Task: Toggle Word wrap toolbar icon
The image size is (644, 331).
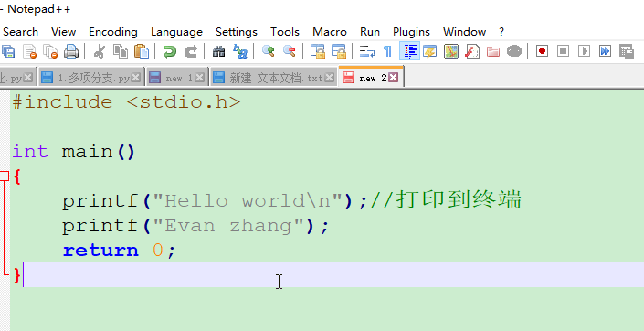Action: (367, 51)
